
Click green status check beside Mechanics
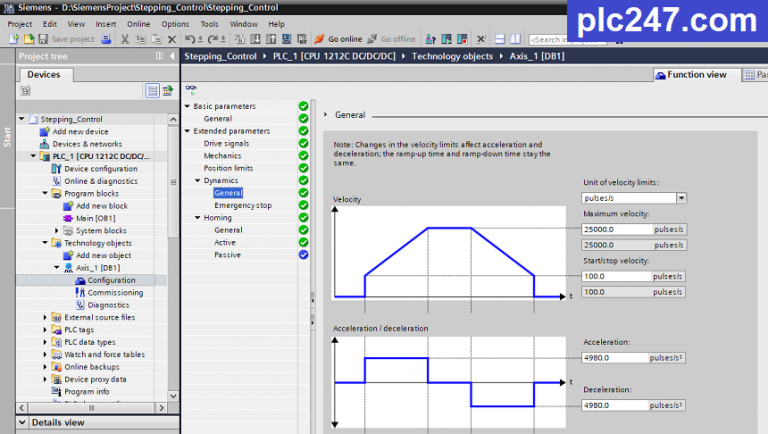(303, 155)
